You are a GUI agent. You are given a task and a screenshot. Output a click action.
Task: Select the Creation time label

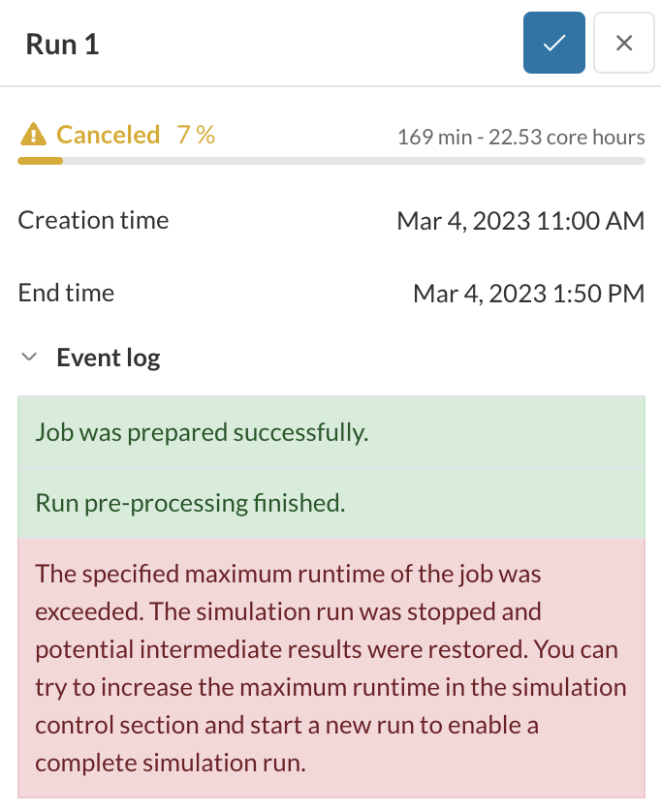pyautogui.click(x=93, y=220)
